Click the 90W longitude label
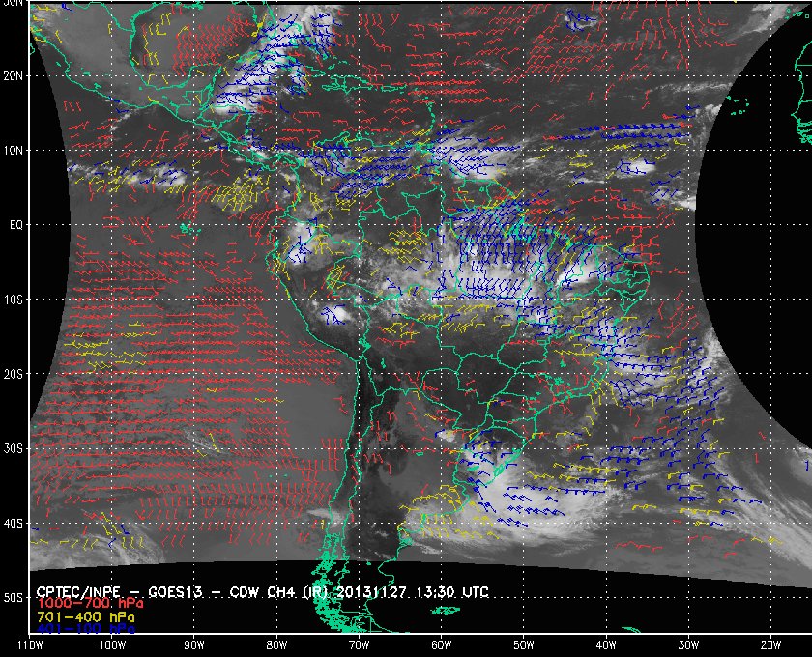812x657 pixels. click(x=194, y=645)
